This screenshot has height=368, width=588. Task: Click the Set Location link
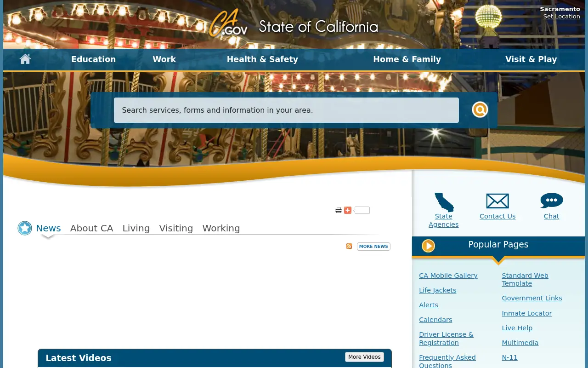tap(561, 17)
